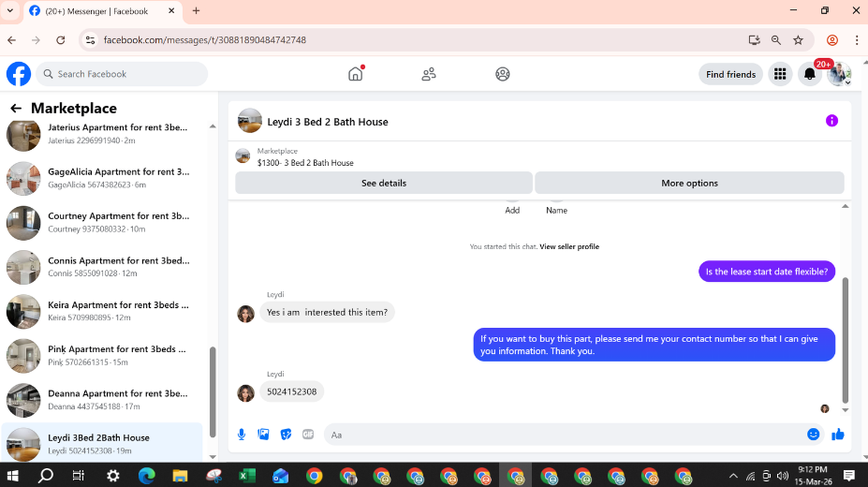Image resolution: width=868 pixels, height=487 pixels.
Task: Close the Messenger | Facebook tab
Action: tap(171, 10)
